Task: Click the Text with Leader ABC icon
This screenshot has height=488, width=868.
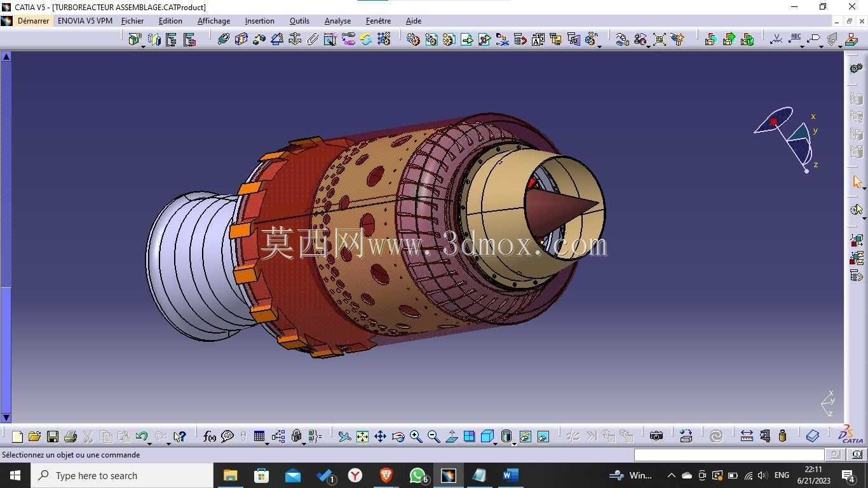Action: [x=795, y=39]
